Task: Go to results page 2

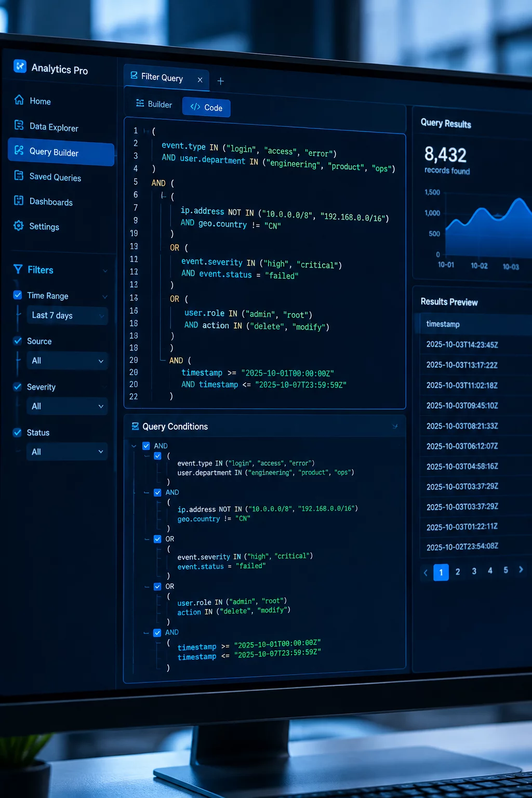Action: (458, 571)
